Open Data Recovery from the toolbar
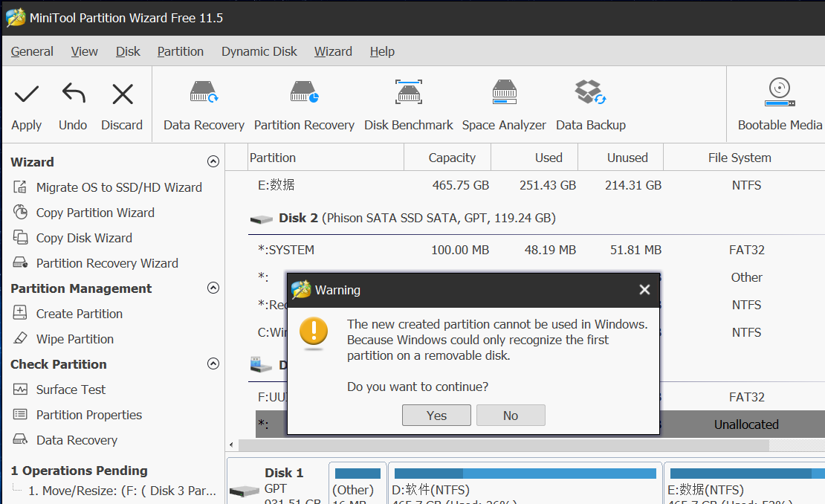 coord(204,93)
